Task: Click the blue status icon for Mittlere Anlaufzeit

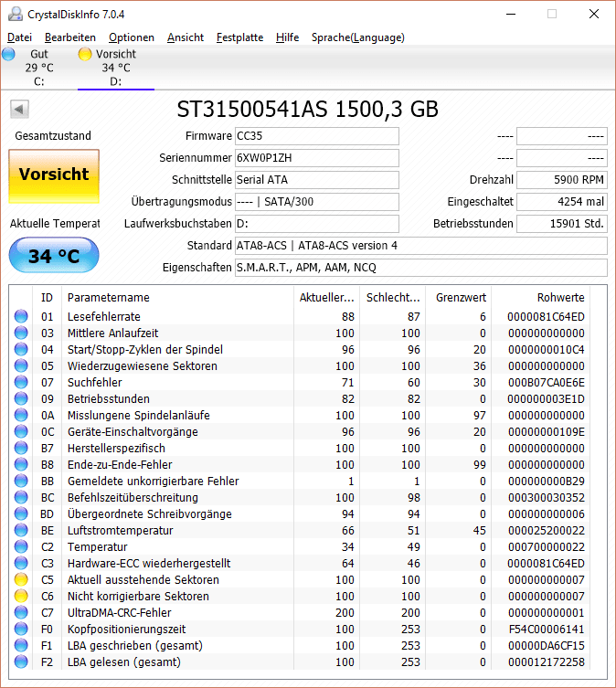Action: click(x=21, y=333)
